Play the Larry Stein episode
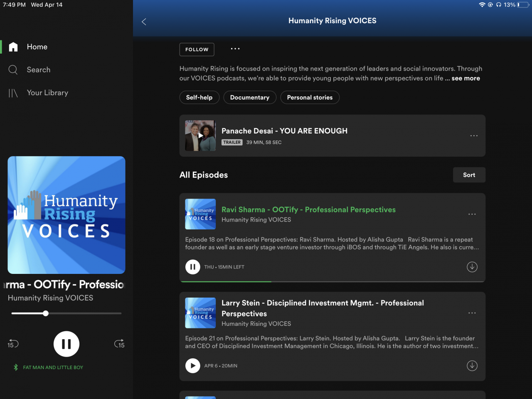 pos(192,366)
